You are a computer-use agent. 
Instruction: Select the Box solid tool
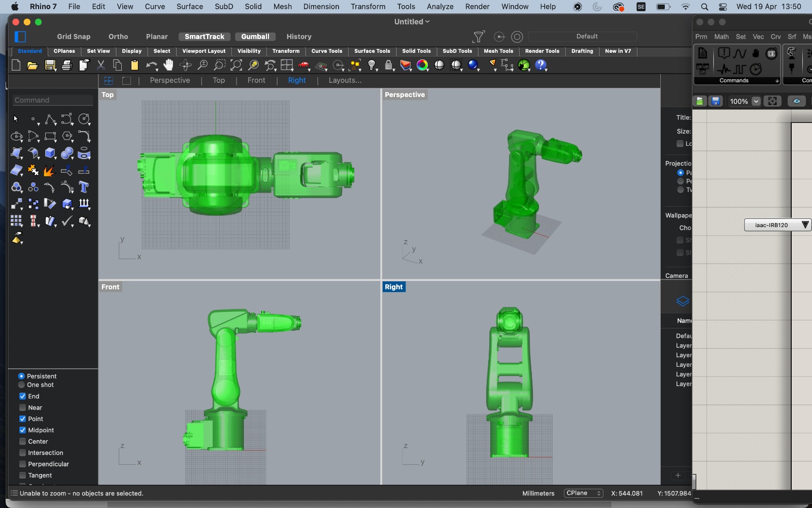click(50, 153)
